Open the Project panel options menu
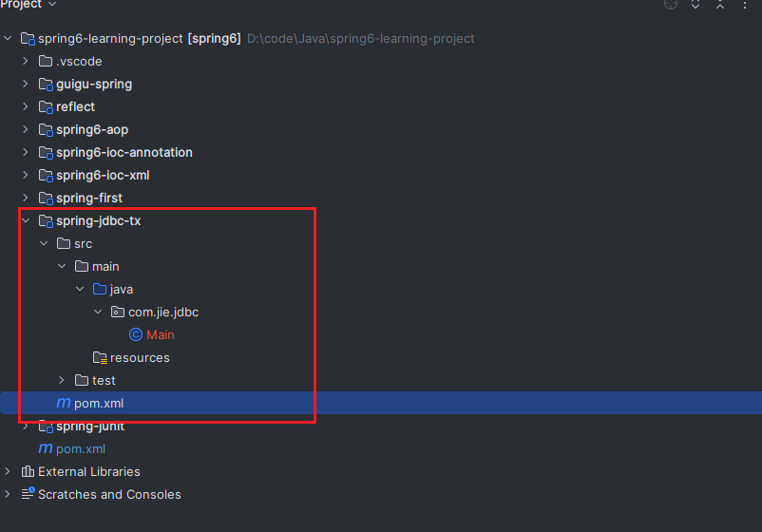 coord(745,5)
